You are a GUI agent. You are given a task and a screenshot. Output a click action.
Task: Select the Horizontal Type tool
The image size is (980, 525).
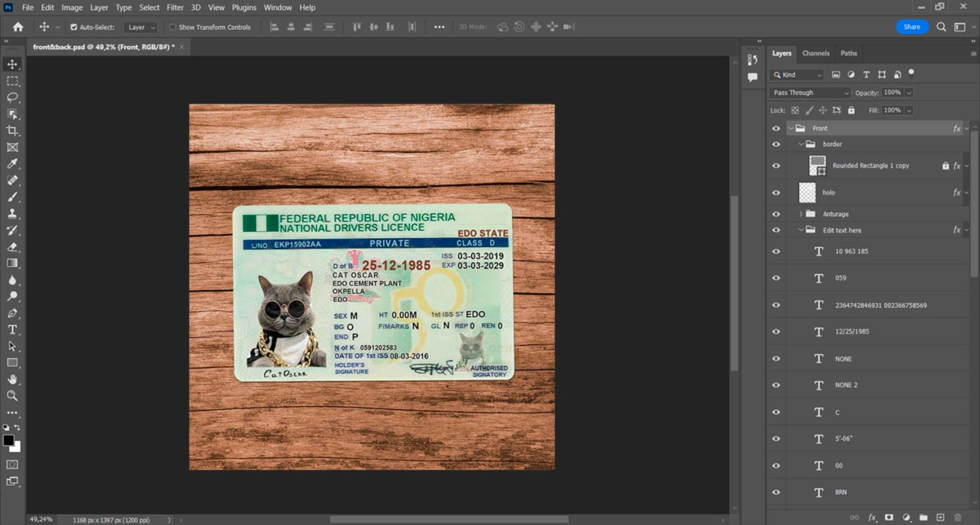(x=12, y=330)
